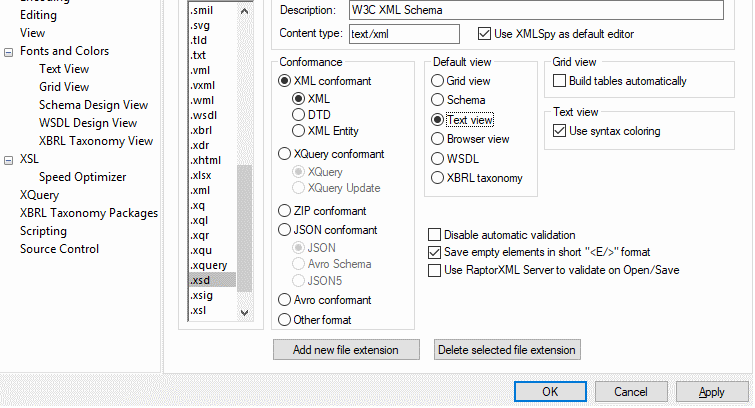The width and height of the screenshot is (755, 408).
Task: Check Disable automatic validation
Action: click(x=435, y=235)
